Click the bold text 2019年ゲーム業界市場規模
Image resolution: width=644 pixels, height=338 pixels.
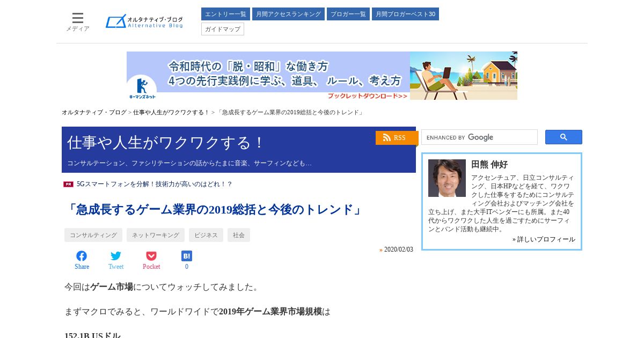pyautogui.click(x=270, y=312)
